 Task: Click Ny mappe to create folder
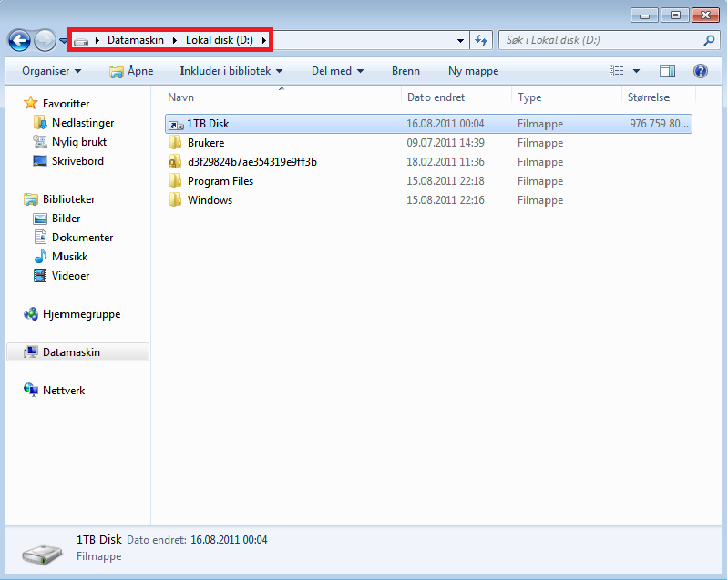pos(474,71)
